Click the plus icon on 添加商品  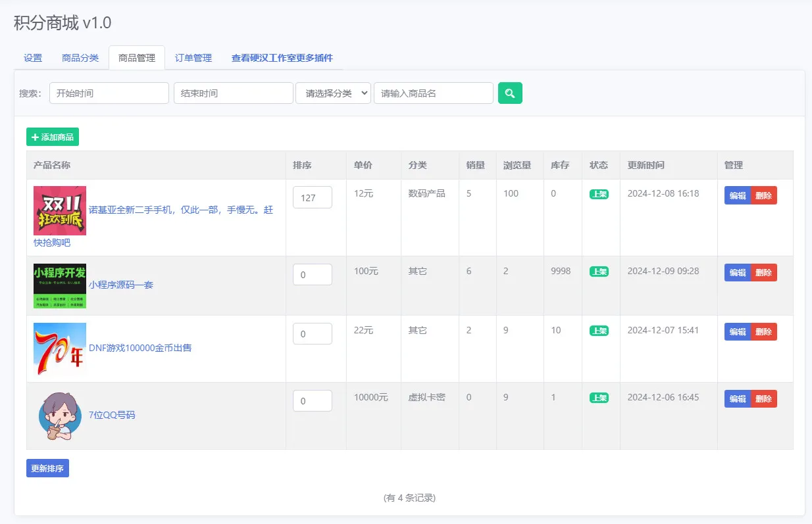click(x=35, y=137)
